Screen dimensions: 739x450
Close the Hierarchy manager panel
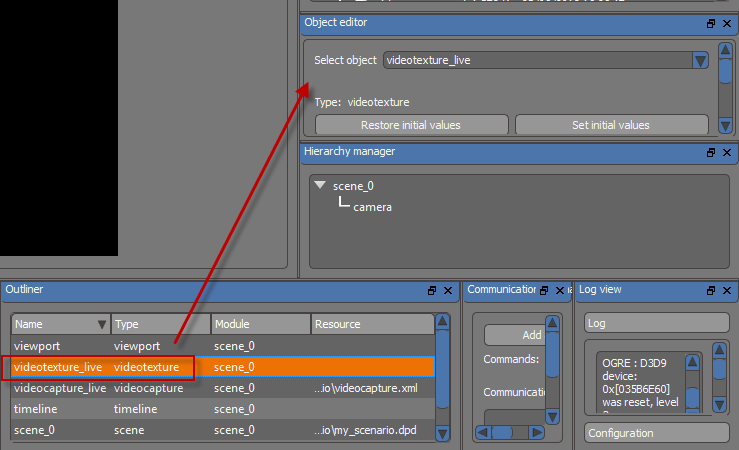pyautogui.click(x=727, y=153)
